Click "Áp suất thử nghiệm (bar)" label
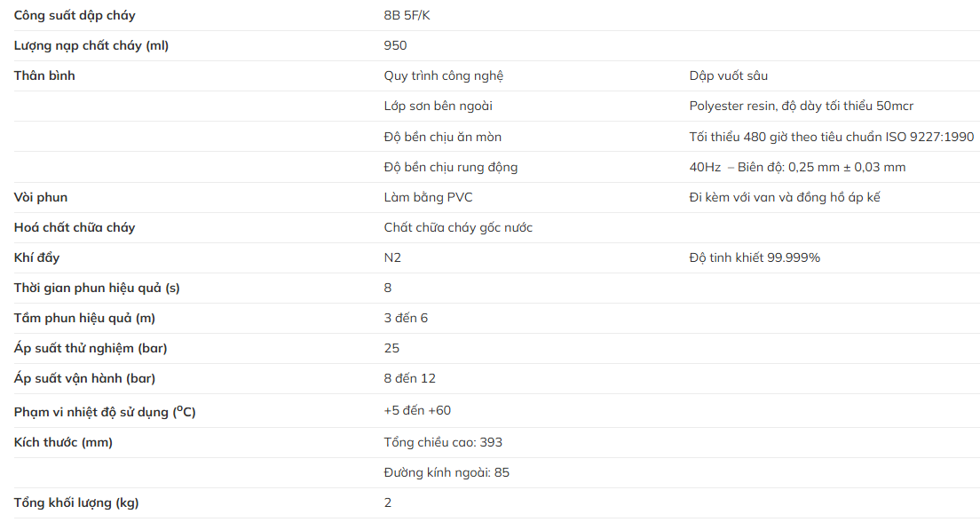This screenshot has height=522, width=980. 91,348
